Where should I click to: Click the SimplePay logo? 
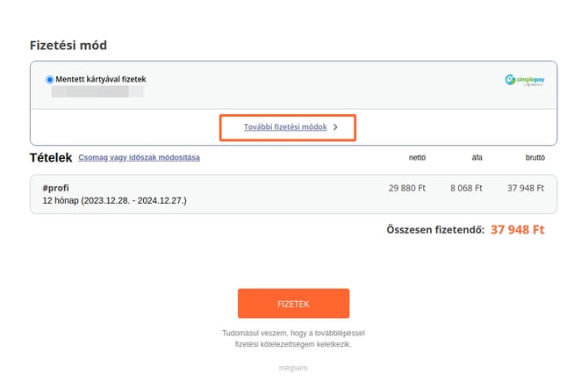(x=525, y=80)
